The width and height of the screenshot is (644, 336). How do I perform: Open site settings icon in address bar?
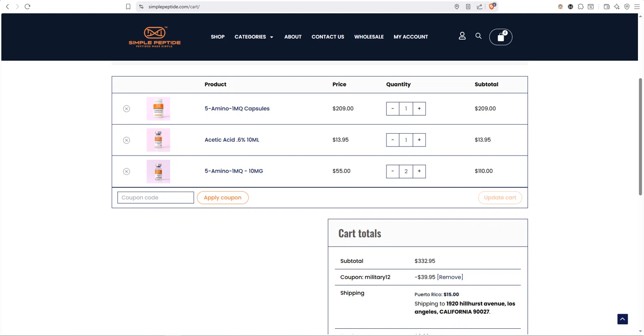141,6
